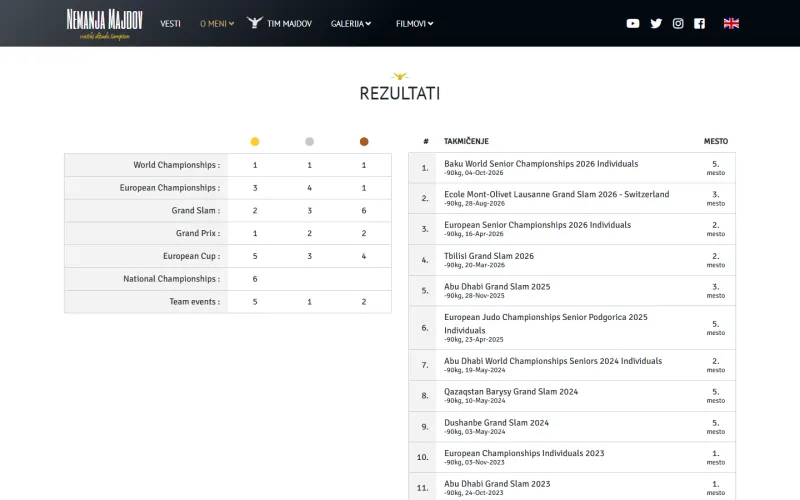
Task: Expand the Galerija dropdown menu
Action: click(x=351, y=23)
